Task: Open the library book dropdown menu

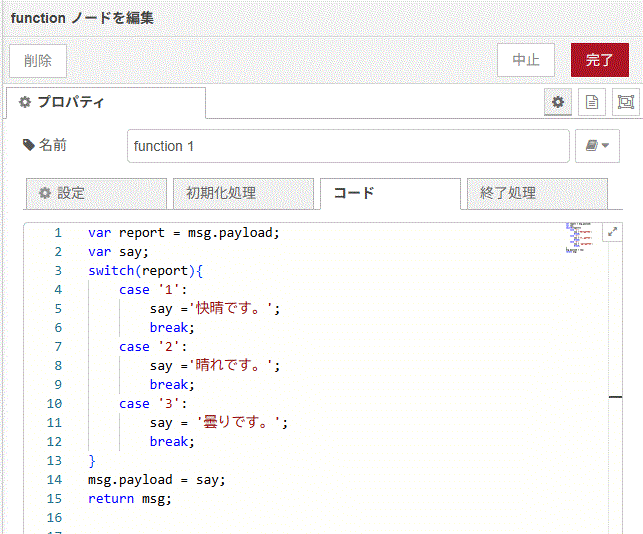Action: point(598,146)
